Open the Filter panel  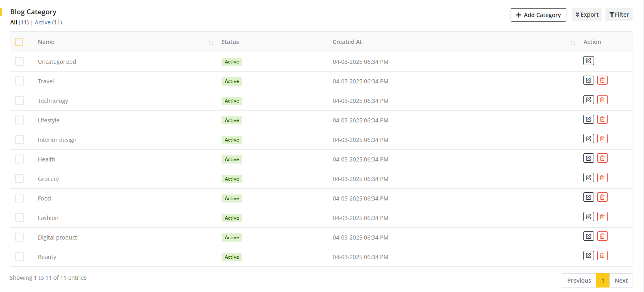(618, 15)
